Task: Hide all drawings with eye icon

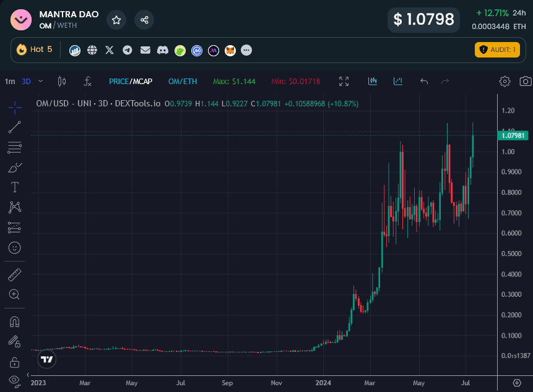Action: pyautogui.click(x=15, y=381)
